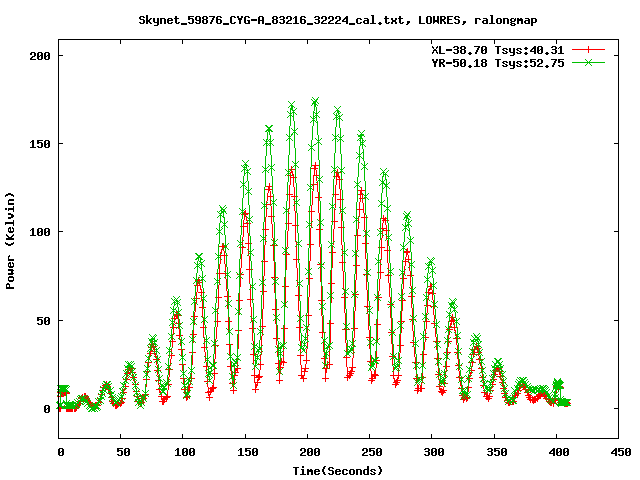Viewport: 640px width, 480px height.
Task: Click the legend entry "XL-38.70 Tsys:40.31"
Action: click(x=498, y=50)
